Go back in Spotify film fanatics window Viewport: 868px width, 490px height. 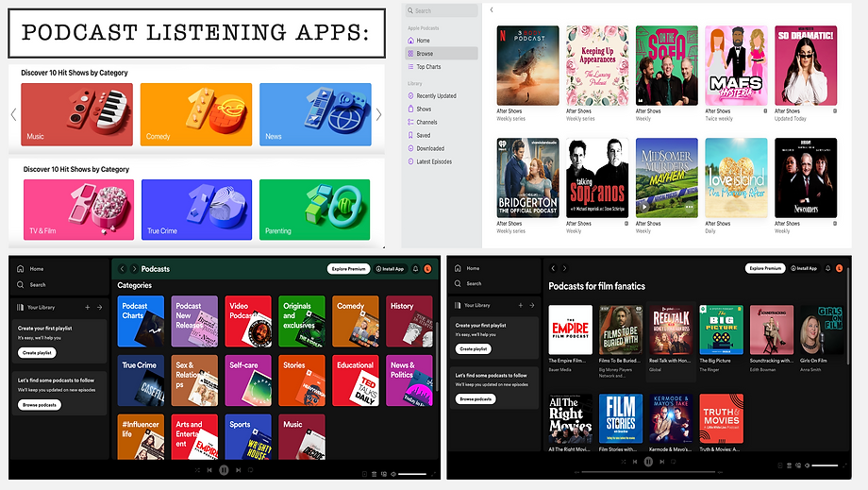(x=553, y=268)
